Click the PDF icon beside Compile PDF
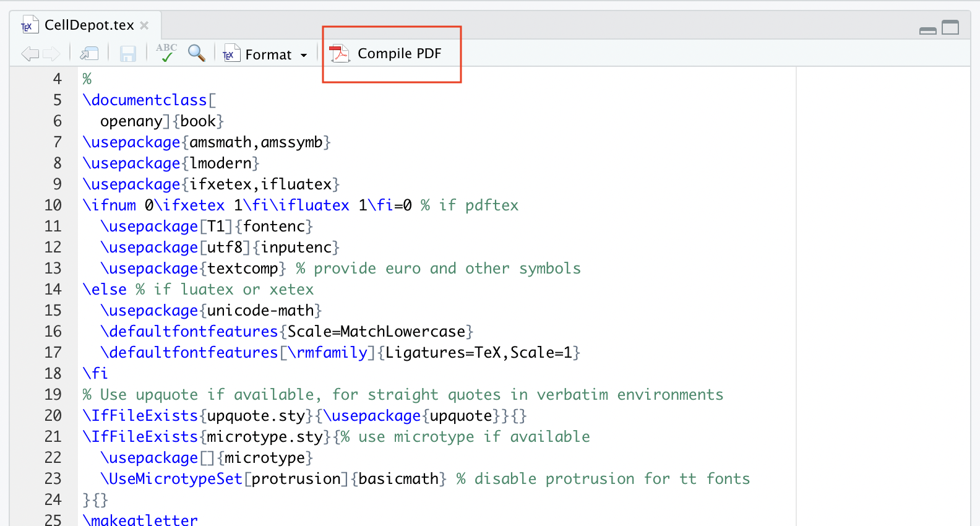Viewport: 980px width, 526px height. point(339,54)
